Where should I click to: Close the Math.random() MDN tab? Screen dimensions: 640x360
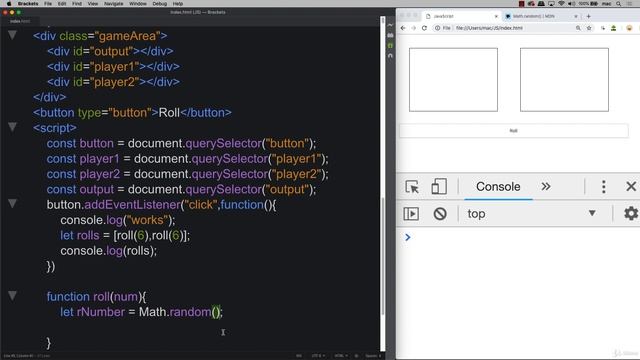(576, 16)
